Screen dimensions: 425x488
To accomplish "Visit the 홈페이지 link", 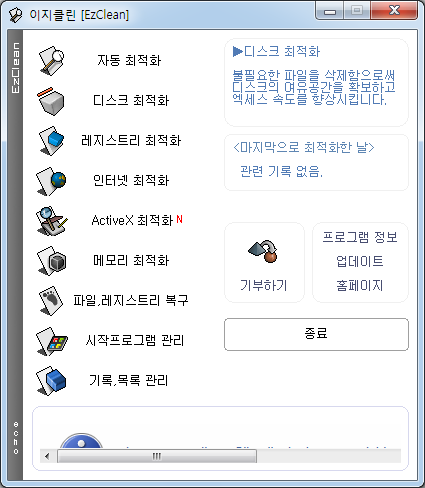I will [360, 285].
